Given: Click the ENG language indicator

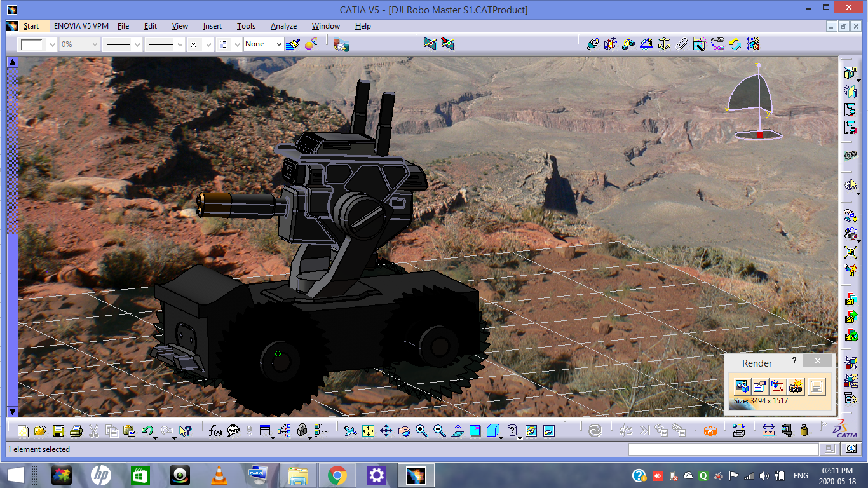Looking at the screenshot, I should pos(801,475).
